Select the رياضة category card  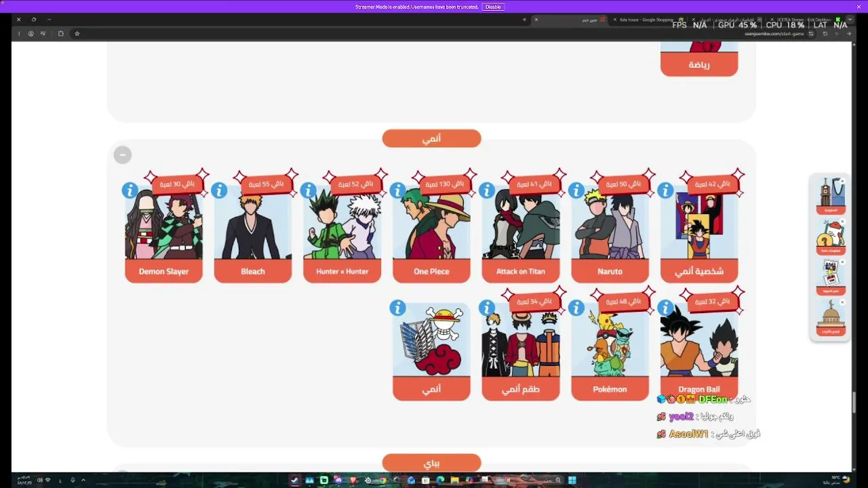click(699, 59)
